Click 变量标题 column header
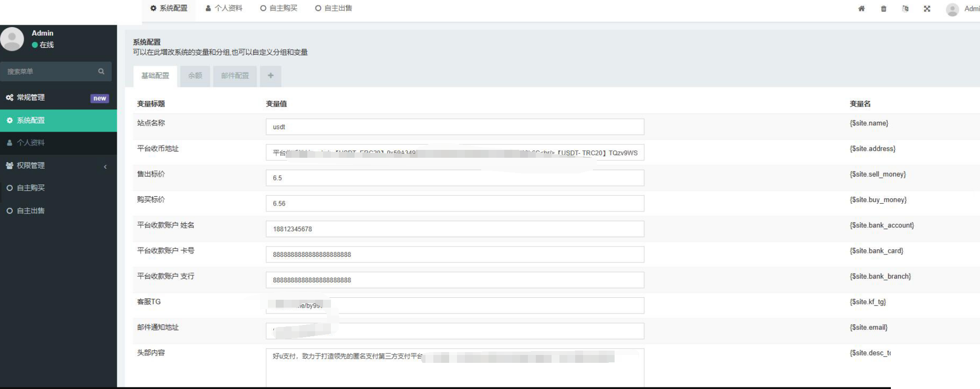Screen dimensions: 980x389 pos(151,104)
